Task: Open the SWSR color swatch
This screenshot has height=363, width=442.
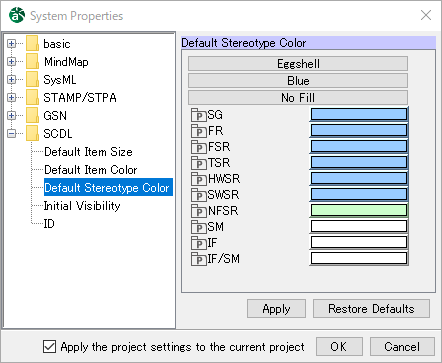Action: click(359, 194)
